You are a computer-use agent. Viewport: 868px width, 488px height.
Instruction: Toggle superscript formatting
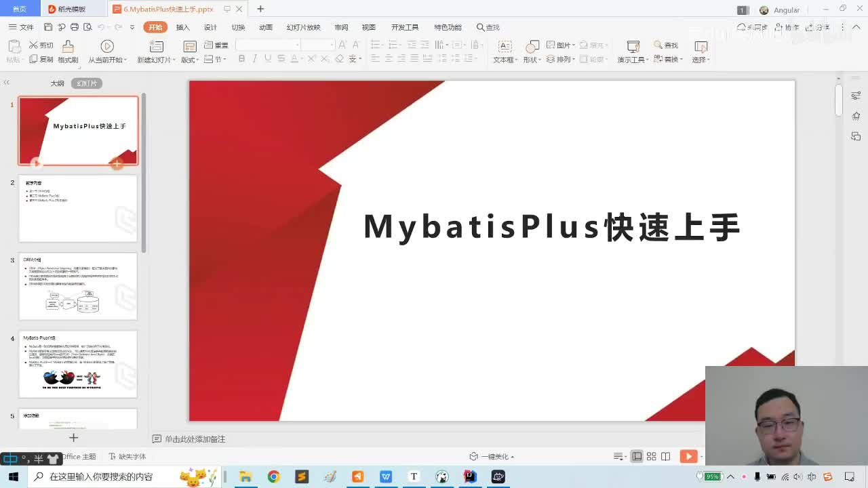point(311,59)
